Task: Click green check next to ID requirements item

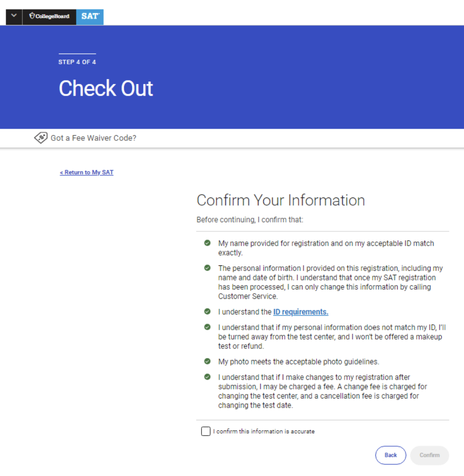Action: 207,311
